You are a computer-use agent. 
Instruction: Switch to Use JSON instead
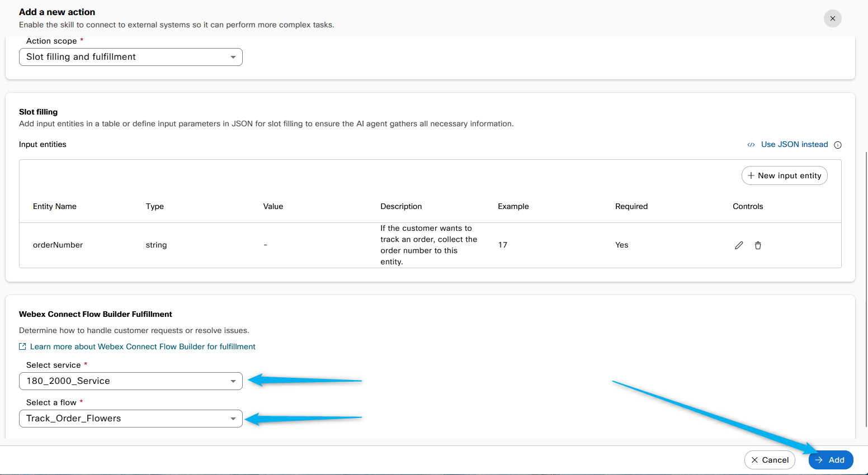click(x=794, y=144)
